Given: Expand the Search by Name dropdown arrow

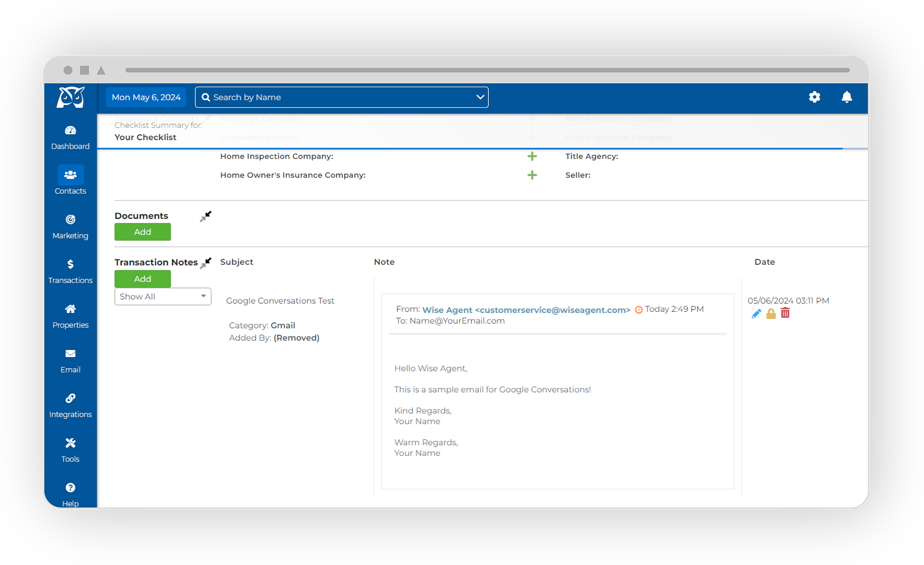Looking at the screenshot, I should point(480,97).
